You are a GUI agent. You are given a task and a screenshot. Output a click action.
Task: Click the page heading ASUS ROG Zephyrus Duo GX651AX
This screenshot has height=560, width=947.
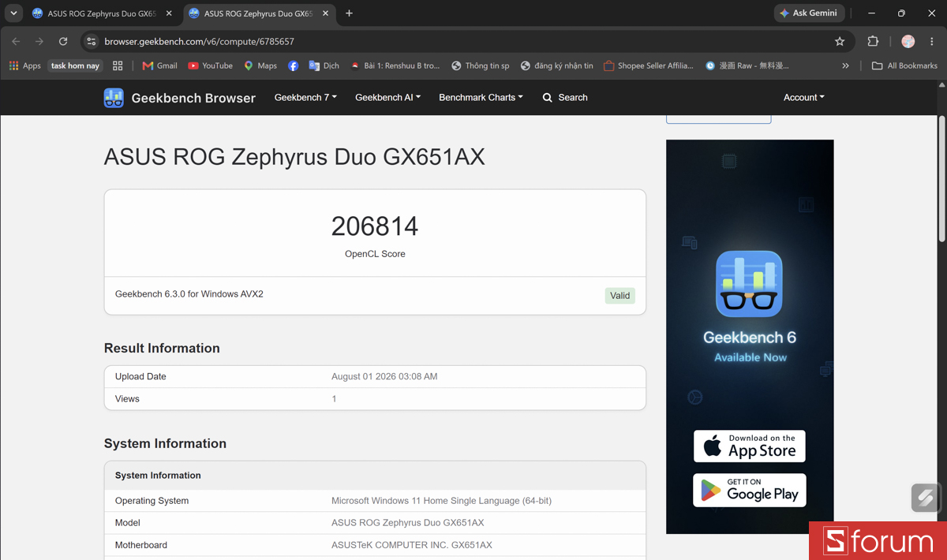pos(294,157)
